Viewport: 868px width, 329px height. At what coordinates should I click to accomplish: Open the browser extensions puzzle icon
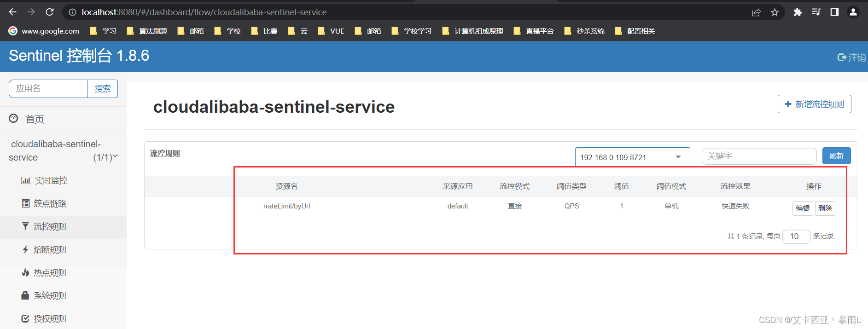click(x=798, y=12)
